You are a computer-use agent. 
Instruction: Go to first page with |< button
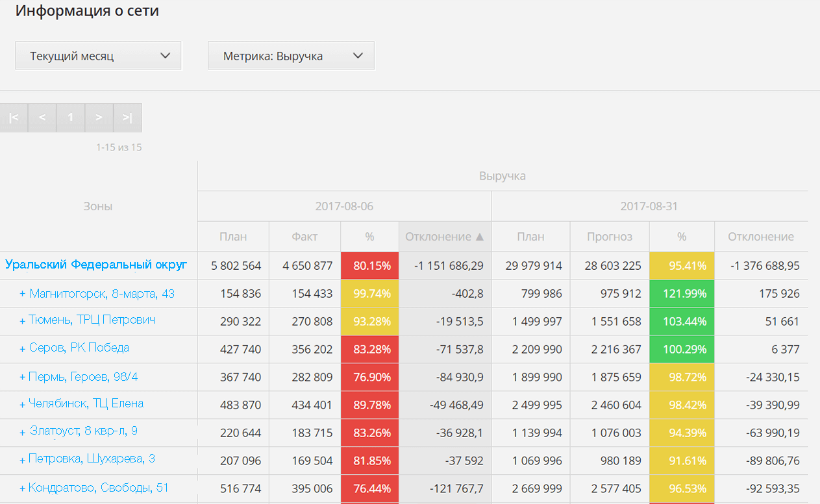click(14, 117)
